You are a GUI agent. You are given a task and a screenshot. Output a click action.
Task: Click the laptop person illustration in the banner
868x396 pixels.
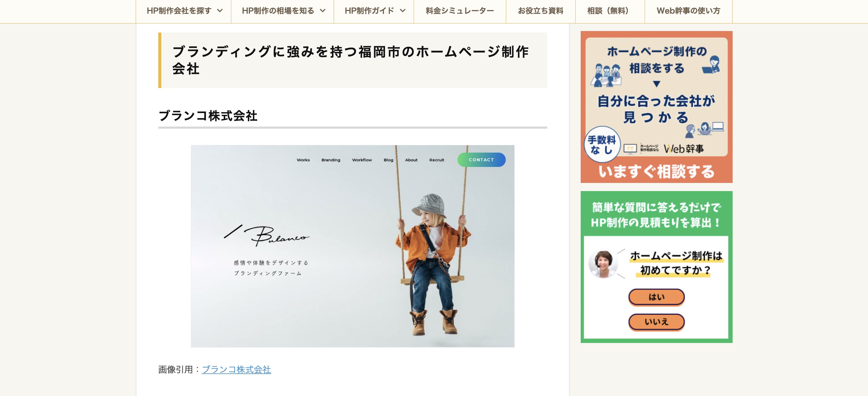click(711, 65)
